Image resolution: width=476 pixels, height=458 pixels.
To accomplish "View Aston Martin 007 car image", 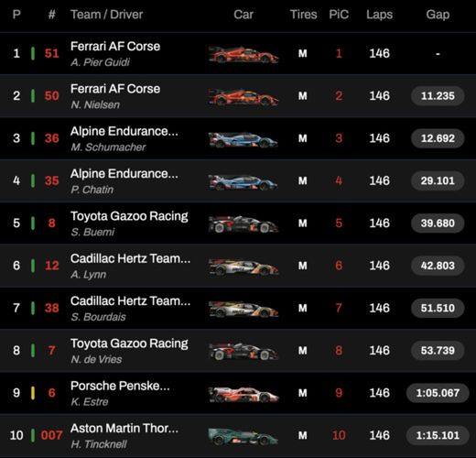I will [243, 436].
